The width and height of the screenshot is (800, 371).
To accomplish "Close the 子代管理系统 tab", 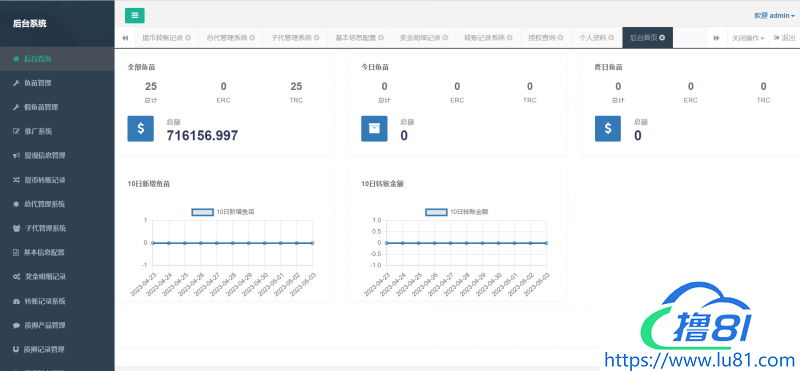I will (x=316, y=38).
